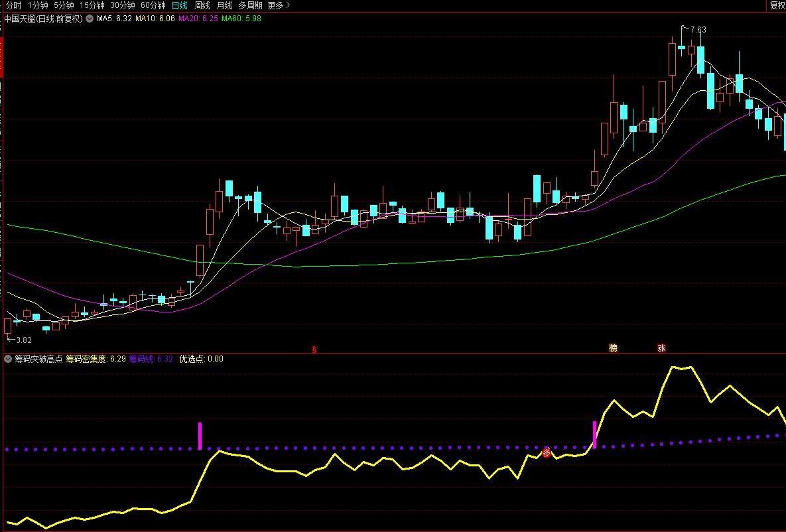Select the 15分钟 period tab

click(92, 5)
